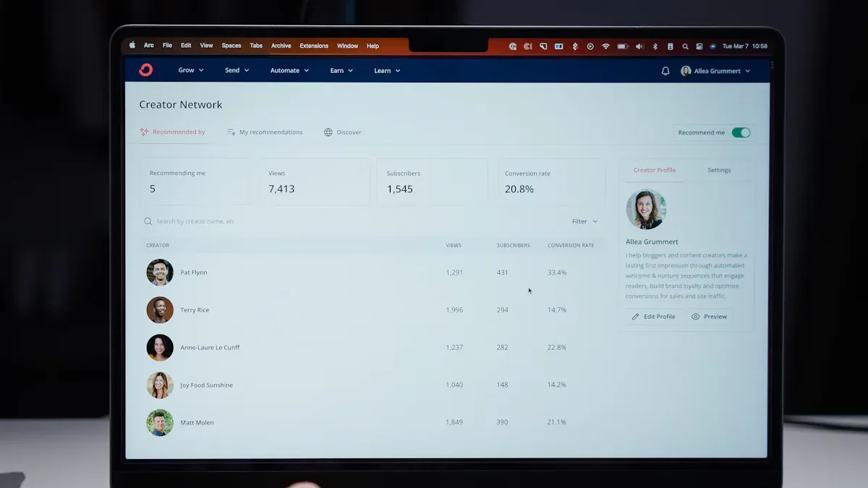Click the sparkle icon on Recommended by tab
The width and height of the screenshot is (868, 488).
144,132
